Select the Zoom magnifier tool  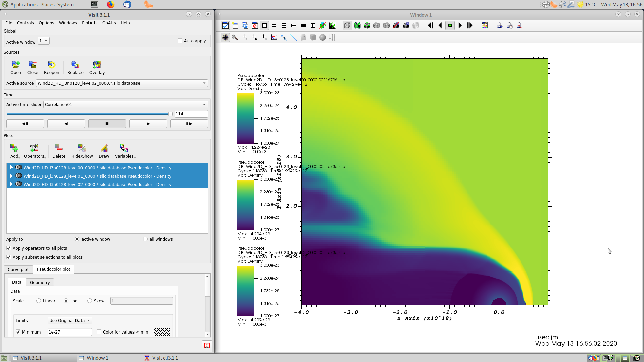(235, 37)
